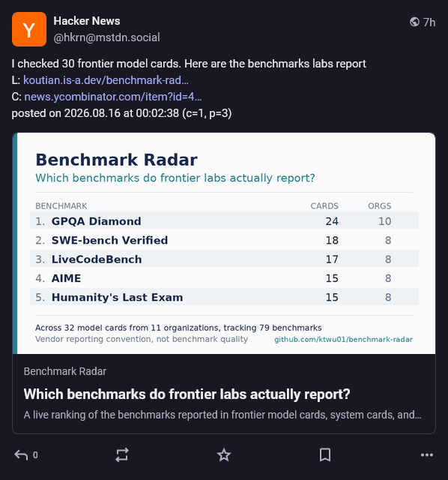
Task: Boost the post with the repeat icon
Action: (122, 455)
